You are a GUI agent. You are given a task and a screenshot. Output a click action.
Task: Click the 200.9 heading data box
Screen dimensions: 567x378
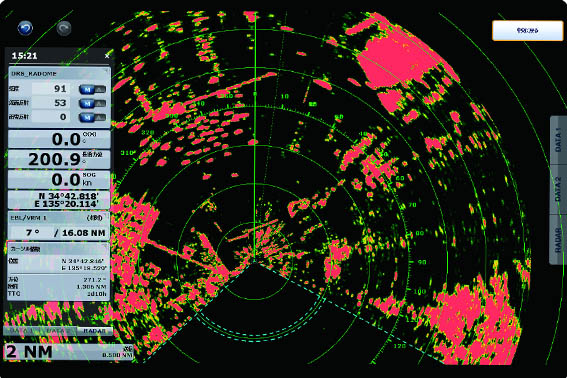click(59, 159)
